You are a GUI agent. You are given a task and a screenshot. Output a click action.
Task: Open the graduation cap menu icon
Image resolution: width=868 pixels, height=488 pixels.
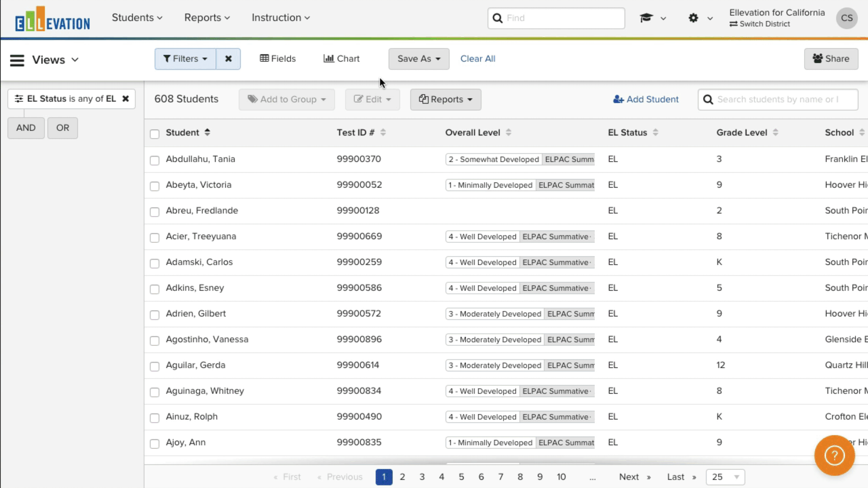tap(646, 18)
